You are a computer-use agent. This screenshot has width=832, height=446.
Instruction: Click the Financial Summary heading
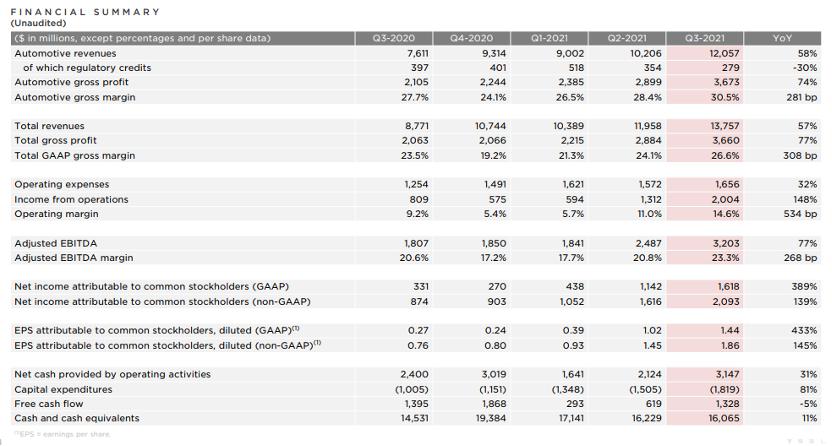85,12
